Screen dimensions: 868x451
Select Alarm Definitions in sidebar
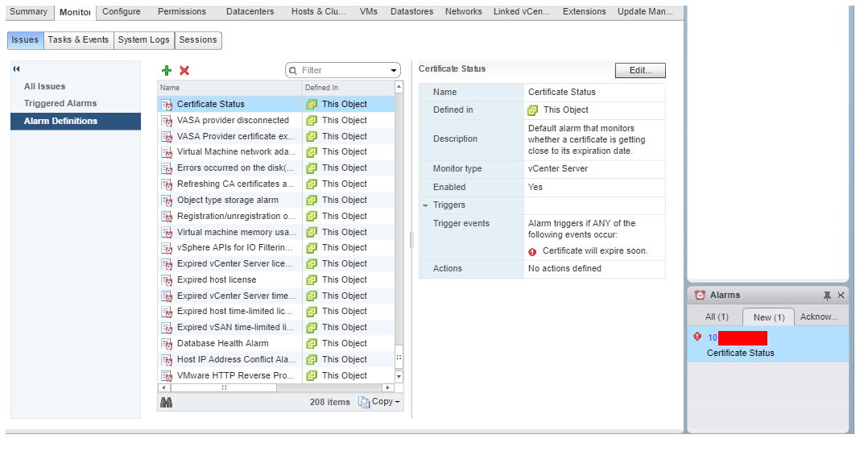[76, 121]
